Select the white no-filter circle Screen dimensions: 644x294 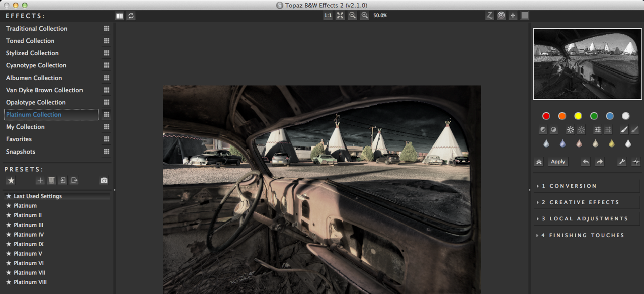tap(625, 116)
